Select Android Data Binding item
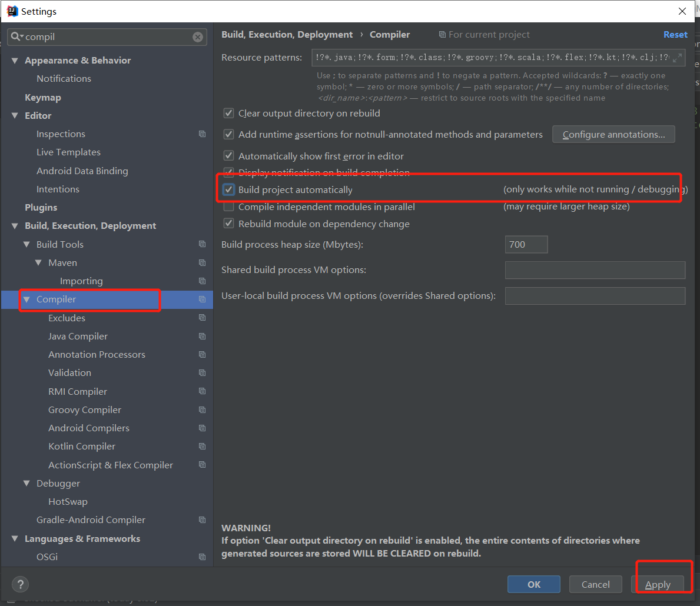The width and height of the screenshot is (700, 606). pyautogui.click(x=82, y=171)
